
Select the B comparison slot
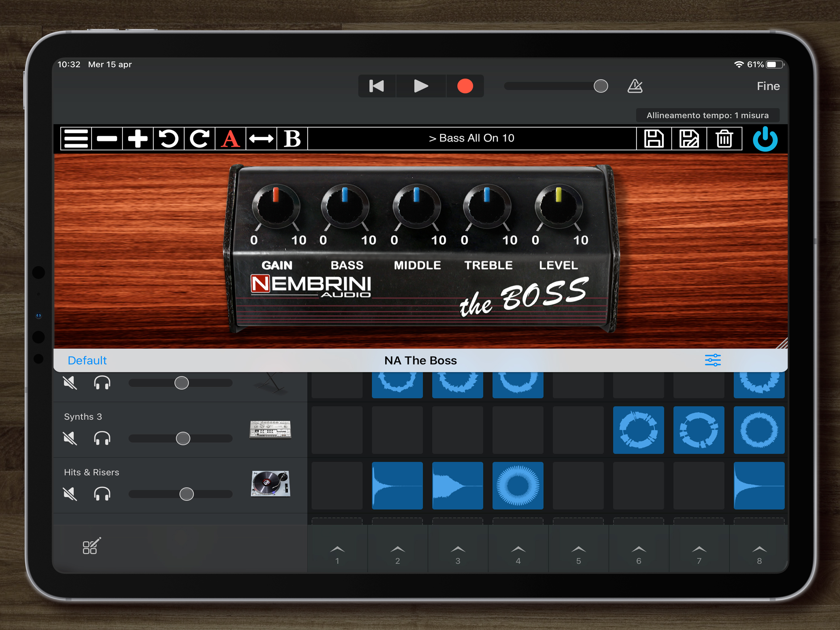click(x=292, y=138)
